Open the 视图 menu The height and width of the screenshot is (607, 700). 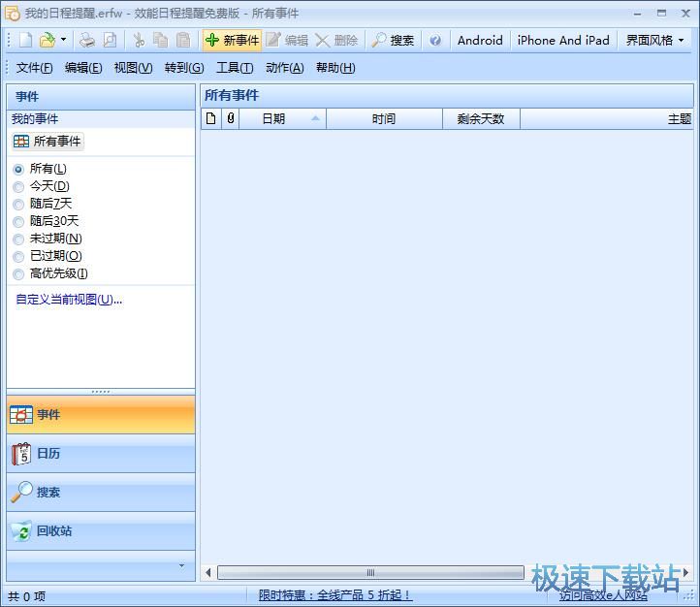(x=133, y=67)
